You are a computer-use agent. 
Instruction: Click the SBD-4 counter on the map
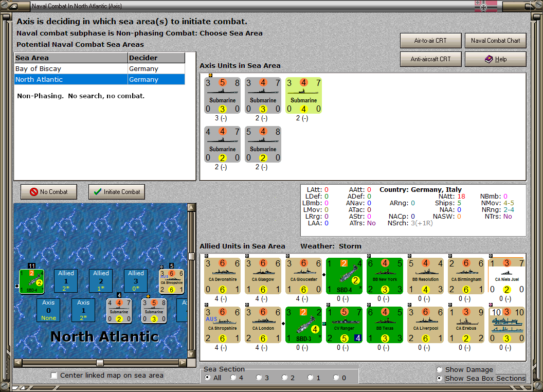click(x=31, y=281)
